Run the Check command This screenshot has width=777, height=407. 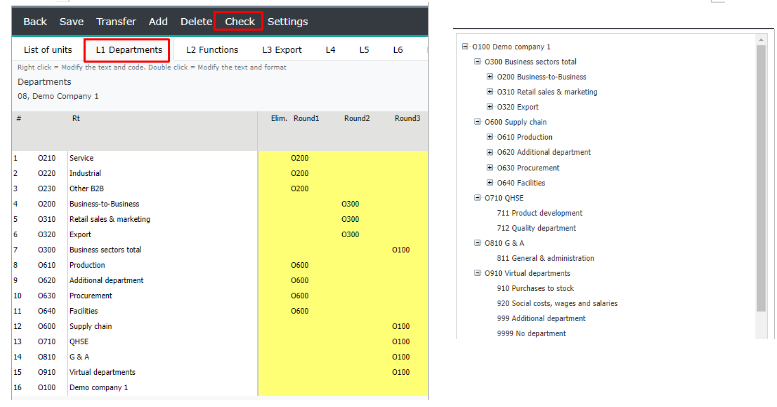point(239,21)
